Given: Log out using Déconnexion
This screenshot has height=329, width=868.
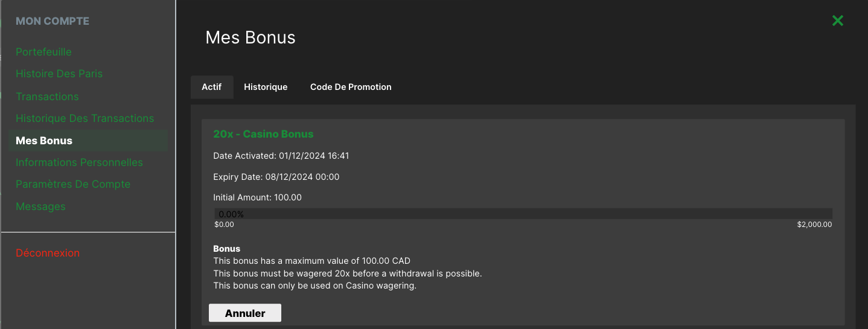Looking at the screenshot, I should (48, 253).
